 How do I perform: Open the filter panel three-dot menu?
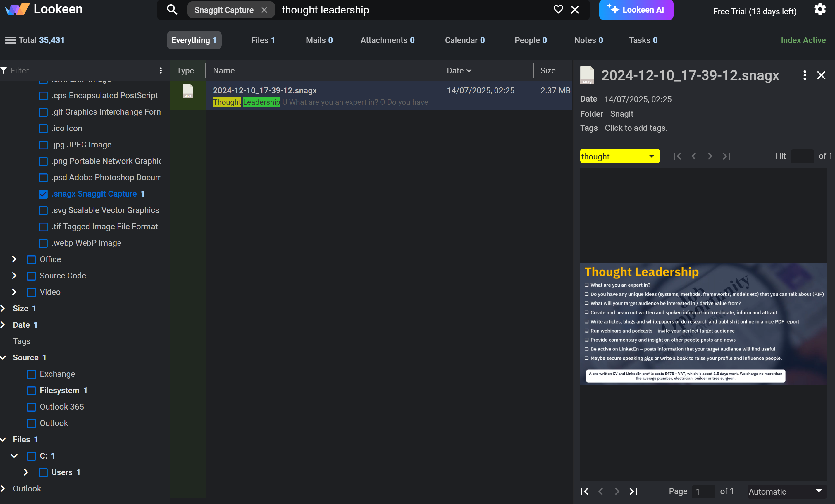161,70
